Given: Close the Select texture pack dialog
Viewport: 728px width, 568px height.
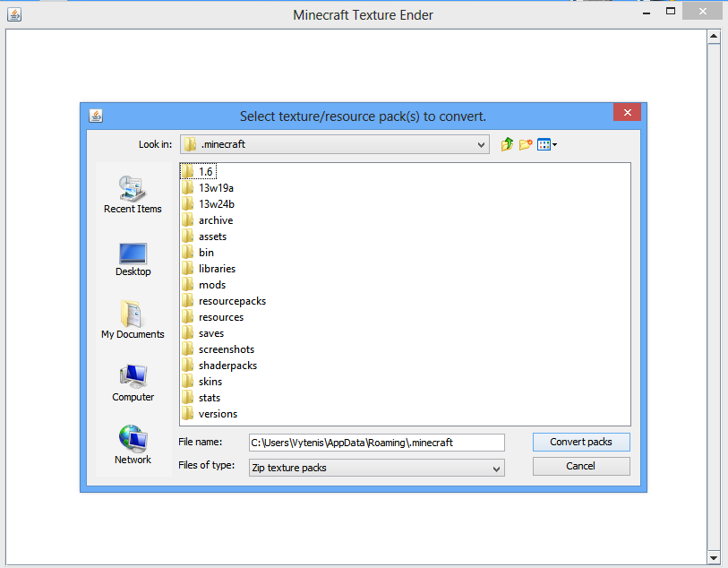Looking at the screenshot, I should (x=627, y=112).
